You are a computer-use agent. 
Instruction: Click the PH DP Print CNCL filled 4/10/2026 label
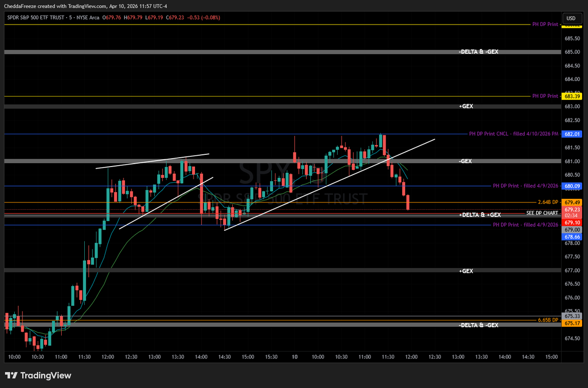(514, 134)
